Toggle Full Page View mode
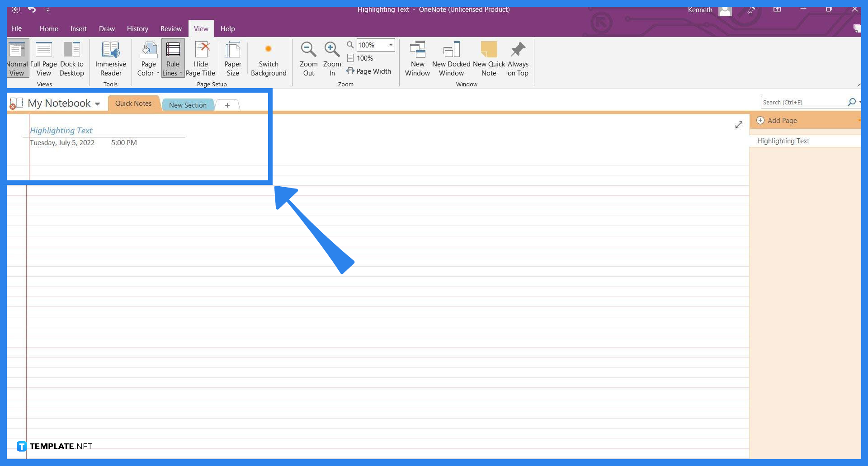 43,58
